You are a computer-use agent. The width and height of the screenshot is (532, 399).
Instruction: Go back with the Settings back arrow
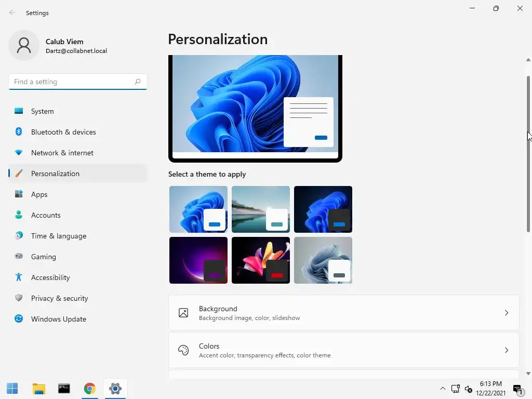click(x=12, y=12)
